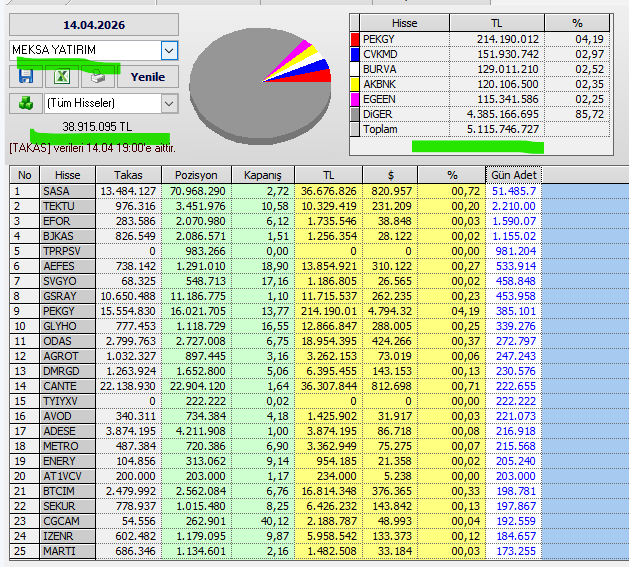This screenshot has width=629, height=567.
Task: Select the CGCAM stock cell
Action: pos(67,521)
